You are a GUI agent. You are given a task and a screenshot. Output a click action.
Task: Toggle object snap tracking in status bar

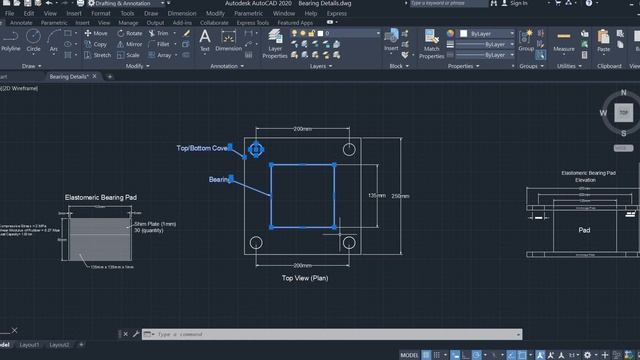[511, 355]
